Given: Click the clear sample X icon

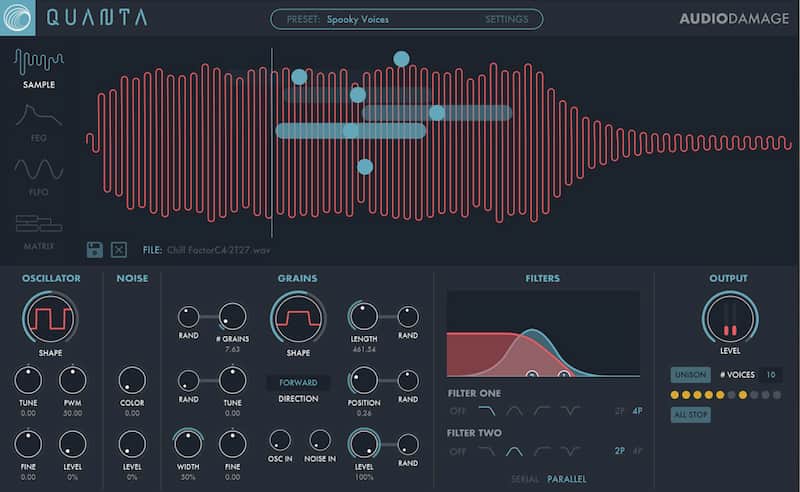Looking at the screenshot, I should click(118, 250).
